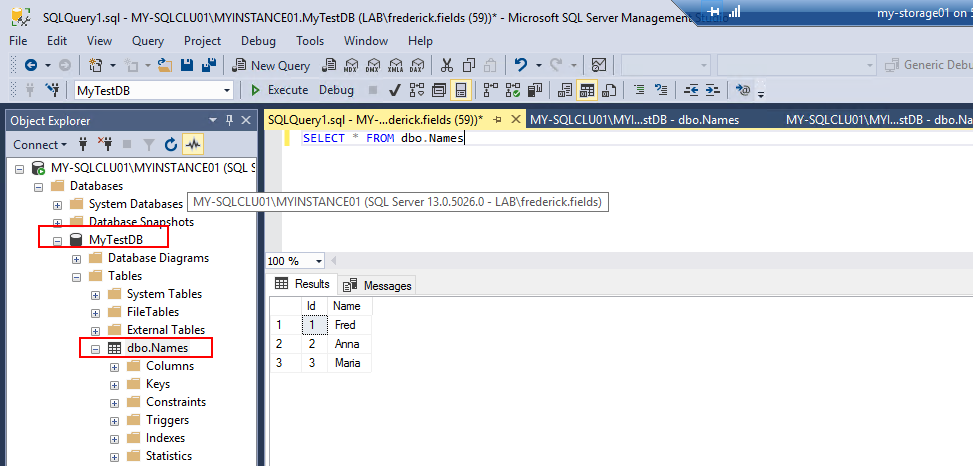Click the Execute button
The image size is (973, 466).
tap(280, 91)
